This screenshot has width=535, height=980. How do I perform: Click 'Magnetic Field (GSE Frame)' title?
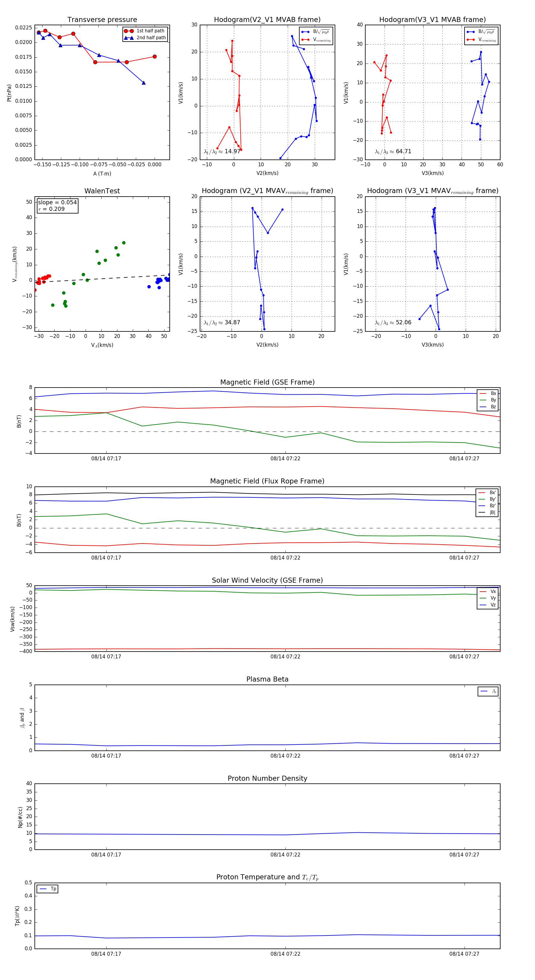point(267,382)
